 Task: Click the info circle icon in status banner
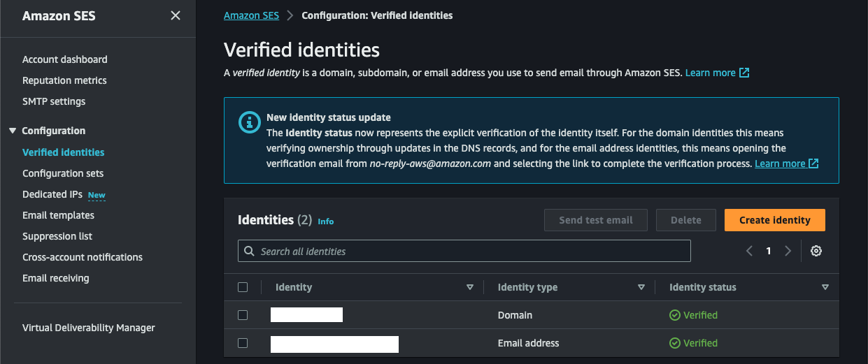(x=250, y=122)
